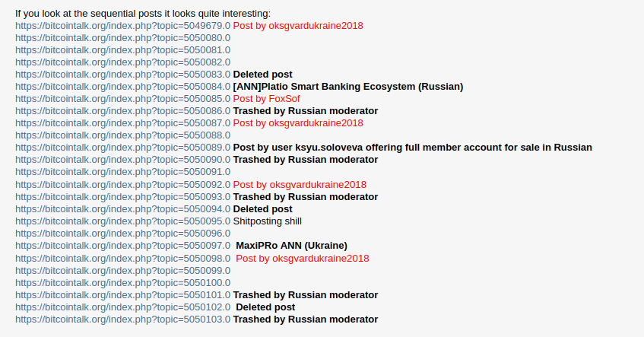This screenshot has height=337, width=644.
Task: Open the MaxiPRo ANN link topic=5050097.0
Action: 123,246
